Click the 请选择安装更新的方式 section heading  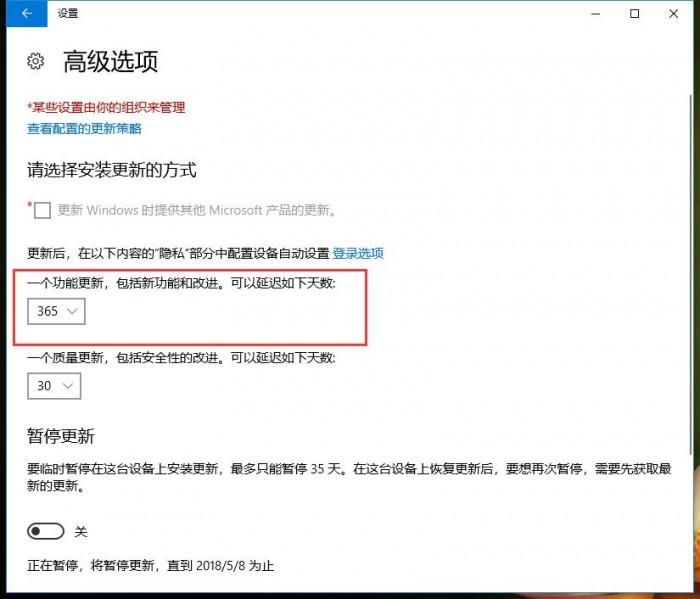[112, 170]
